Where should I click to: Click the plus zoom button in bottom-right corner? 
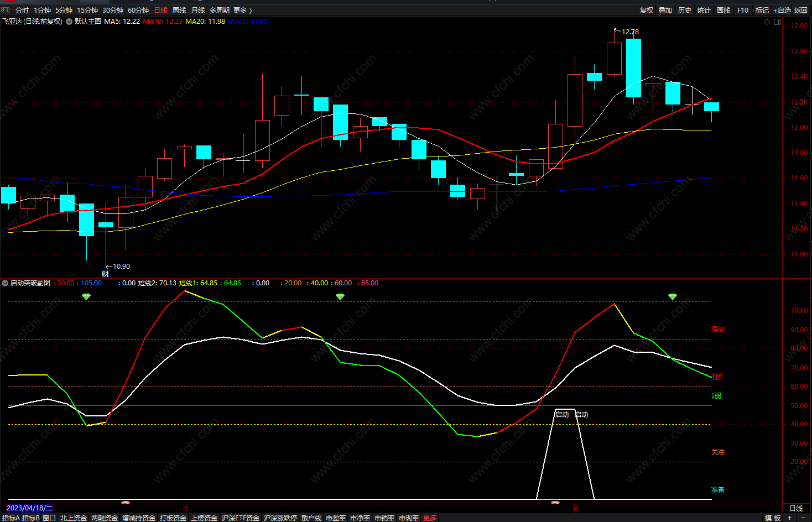[789, 518]
